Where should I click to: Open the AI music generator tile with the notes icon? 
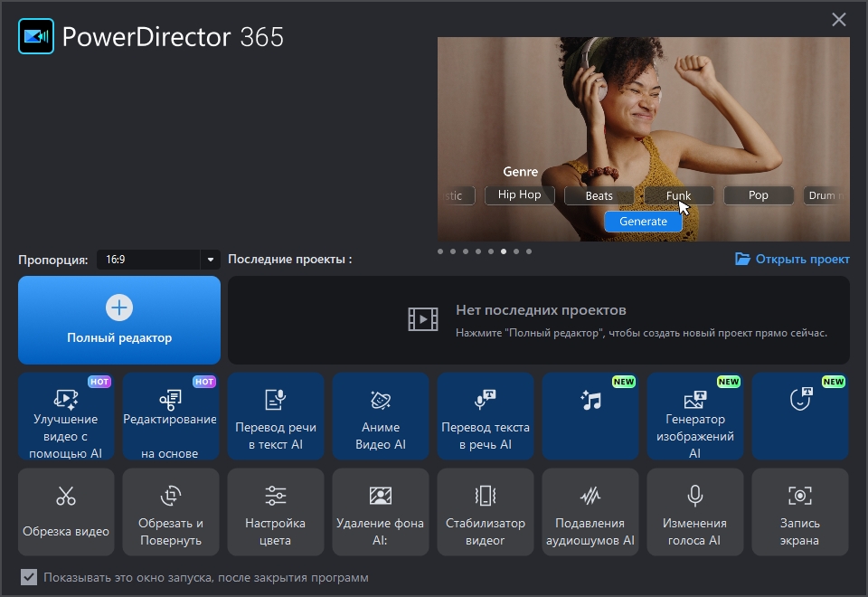click(x=590, y=416)
